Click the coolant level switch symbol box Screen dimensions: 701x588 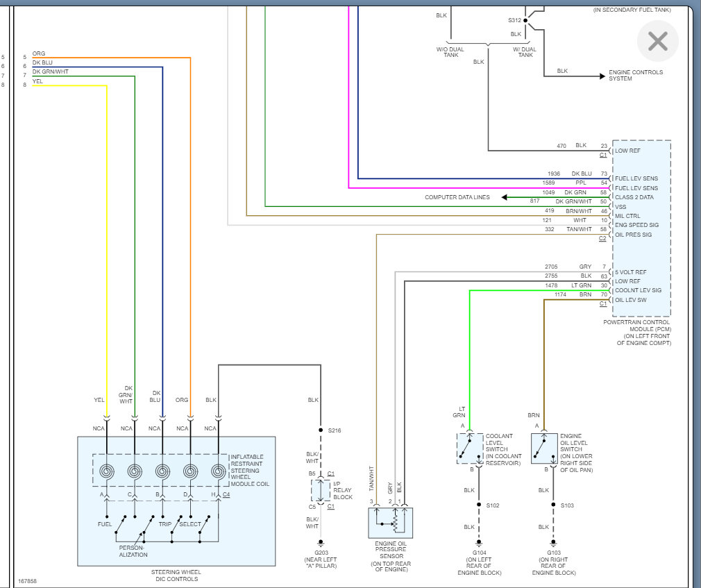[x=470, y=448]
